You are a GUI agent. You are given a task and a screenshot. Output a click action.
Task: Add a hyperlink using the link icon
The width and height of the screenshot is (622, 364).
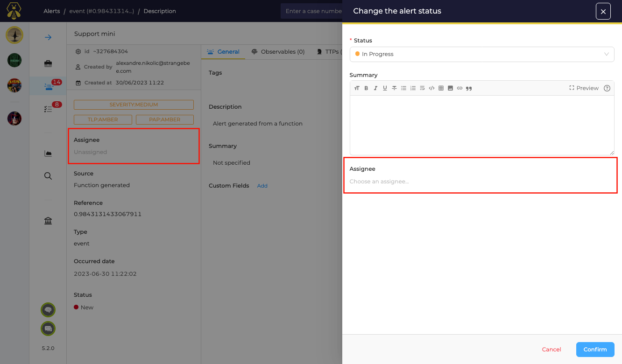(459, 88)
